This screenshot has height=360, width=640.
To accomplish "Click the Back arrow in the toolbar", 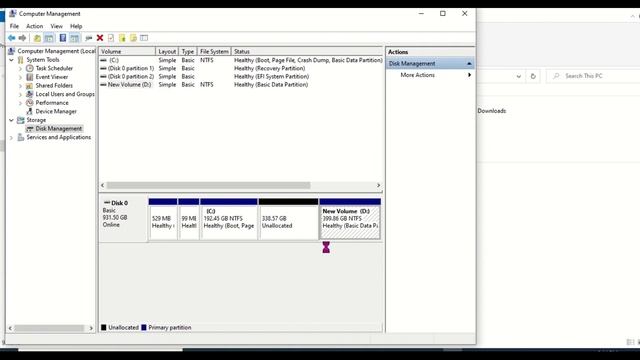I will [x=11, y=38].
